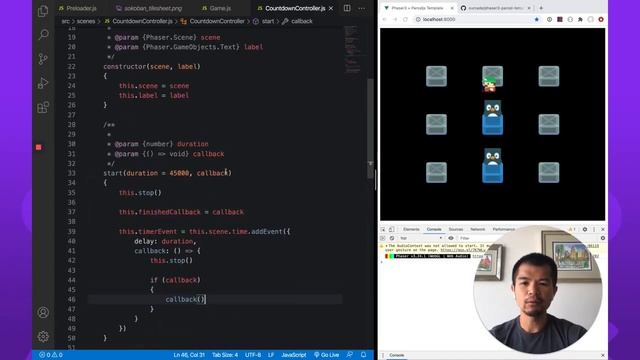The image size is (640, 360).
Task: Click the LF end-of-line status item
Action: coord(271,355)
